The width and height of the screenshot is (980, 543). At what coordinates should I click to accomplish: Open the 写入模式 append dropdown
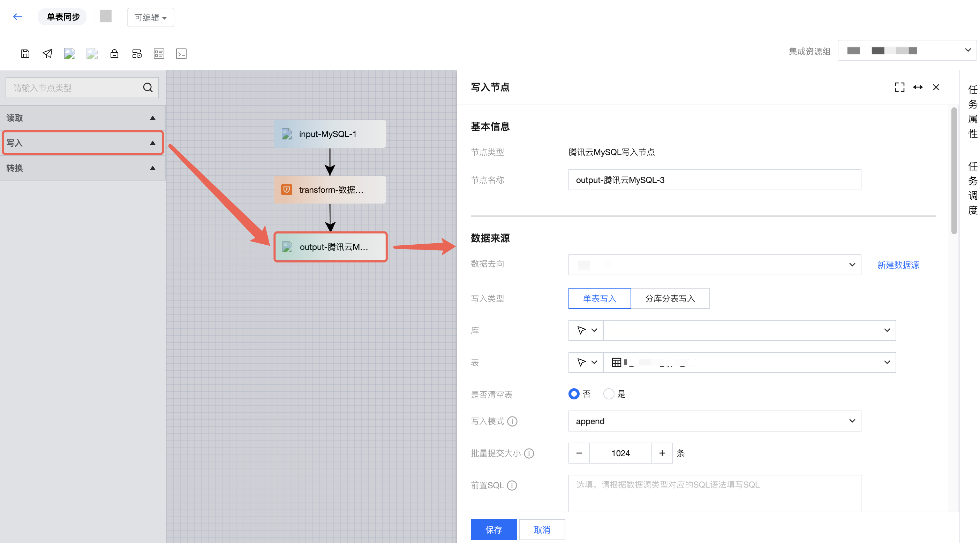point(714,421)
